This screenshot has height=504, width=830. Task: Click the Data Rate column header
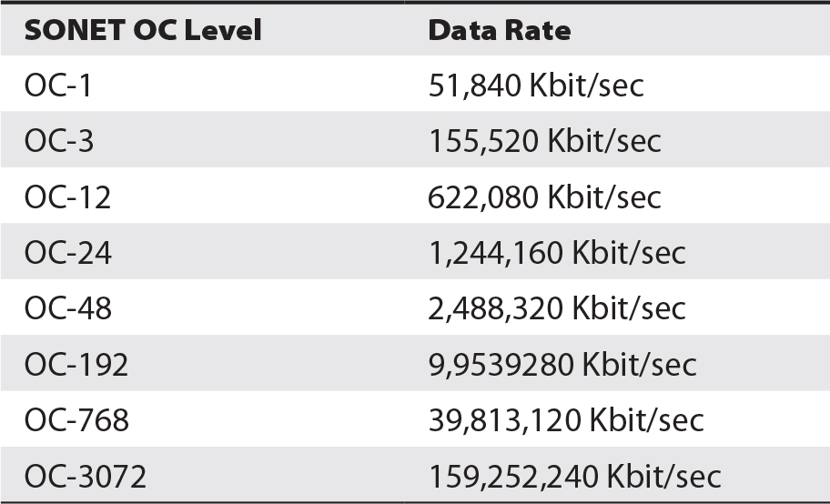click(x=499, y=30)
